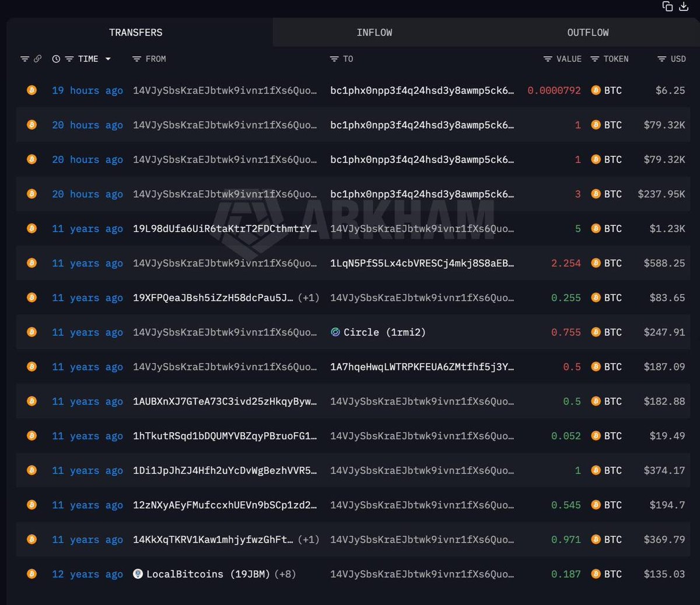Sort by the USD column header

coord(678,59)
